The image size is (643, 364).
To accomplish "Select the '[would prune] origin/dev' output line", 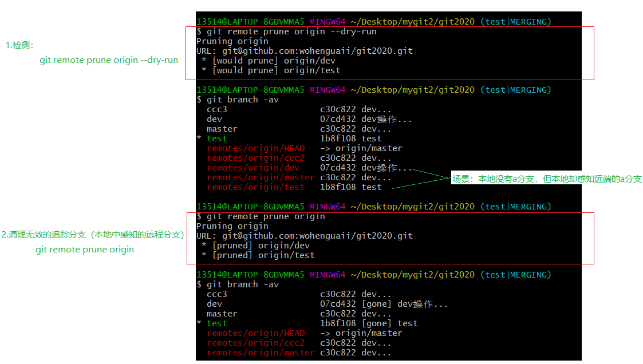I will pos(268,61).
